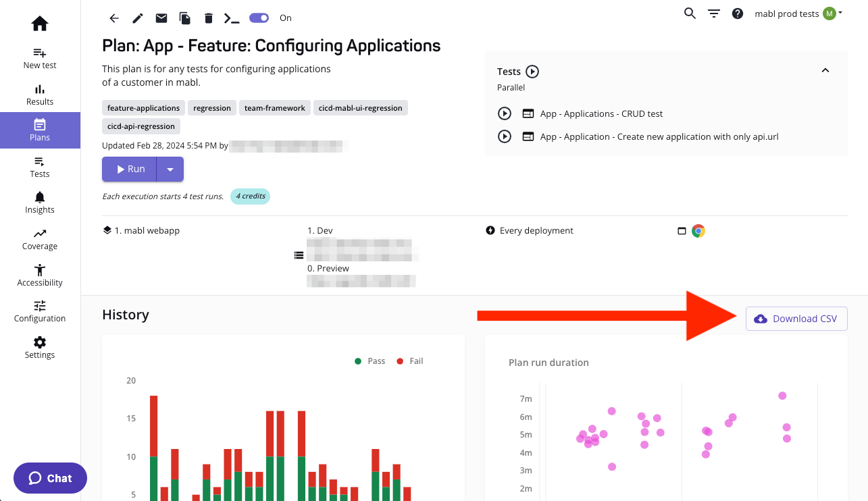This screenshot has width=868, height=501.
Task: Click the 1. mabl webapp application
Action: point(147,230)
